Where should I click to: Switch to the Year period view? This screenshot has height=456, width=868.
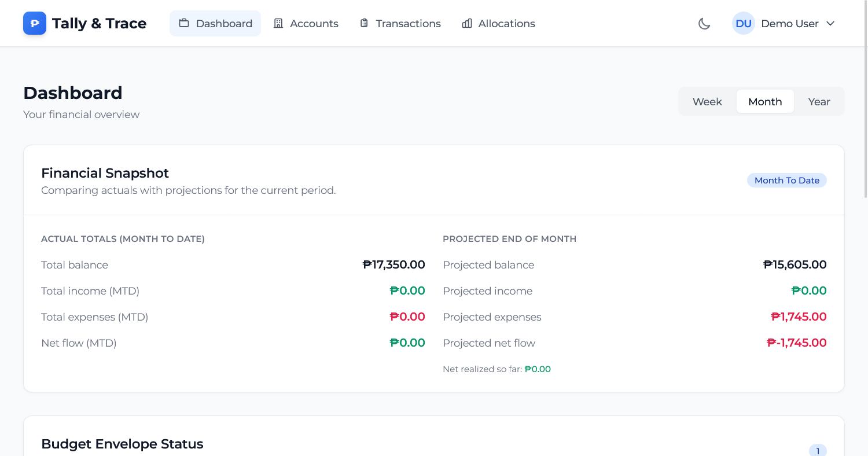(819, 102)
